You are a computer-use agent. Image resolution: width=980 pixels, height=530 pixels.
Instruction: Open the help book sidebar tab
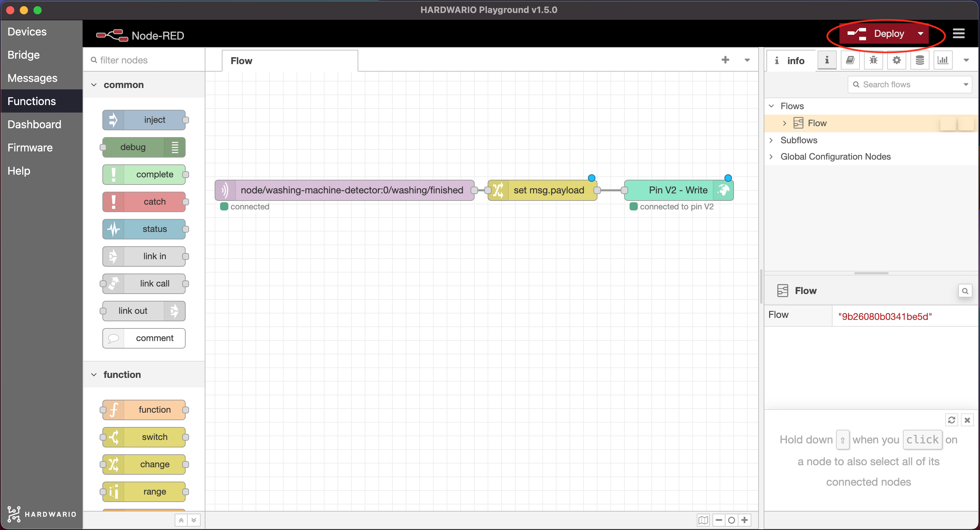pyautogui.click(x=850, y=60)
